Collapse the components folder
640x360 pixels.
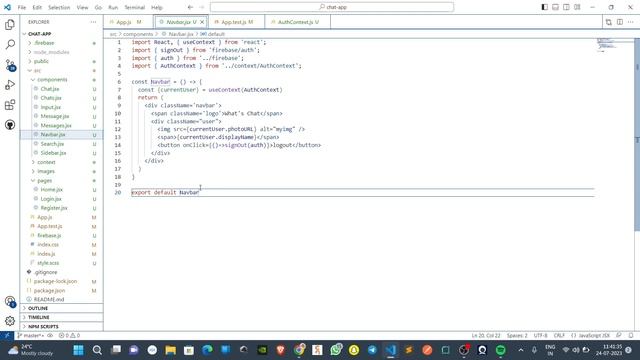tap(61, 80)
